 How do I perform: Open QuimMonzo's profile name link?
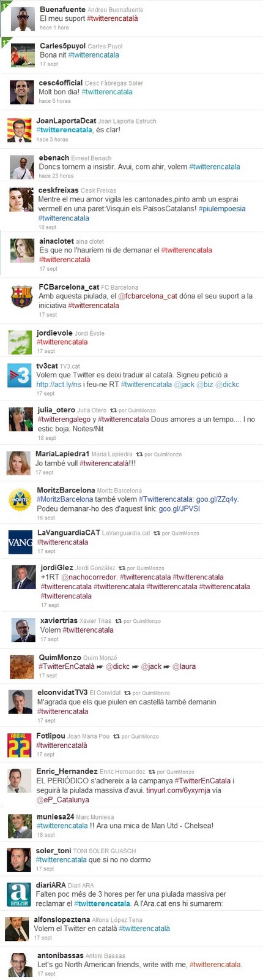click(60, 657)
